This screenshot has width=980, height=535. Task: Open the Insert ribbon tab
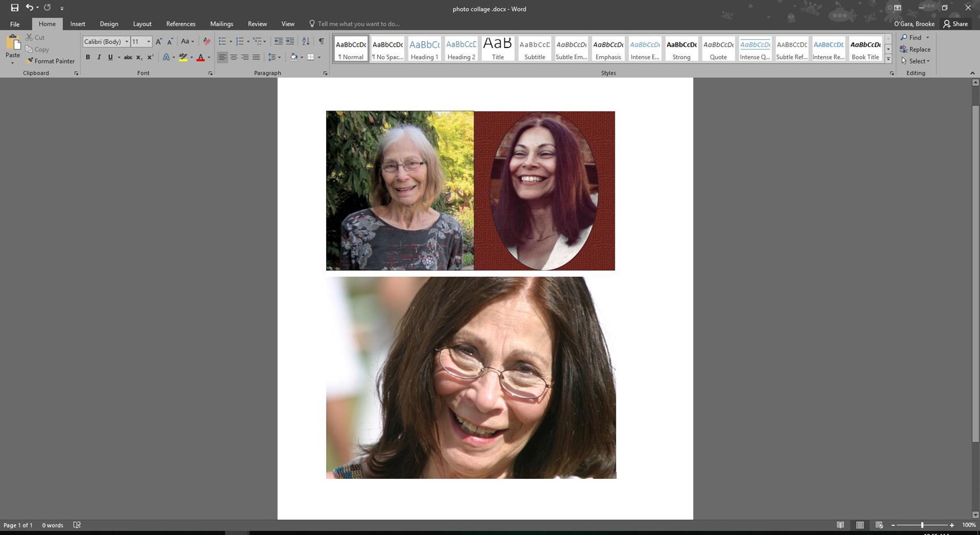(77, 24)
